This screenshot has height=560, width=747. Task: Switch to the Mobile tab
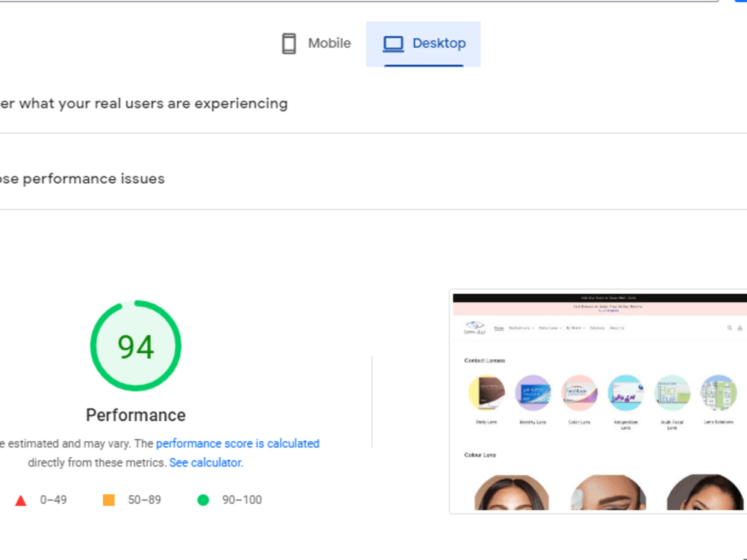click(x=316, y=43)
